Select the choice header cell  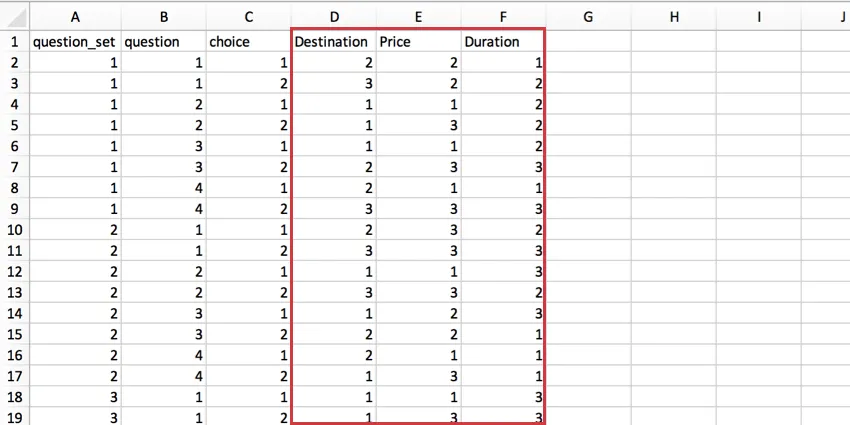(x=247, y=42)
